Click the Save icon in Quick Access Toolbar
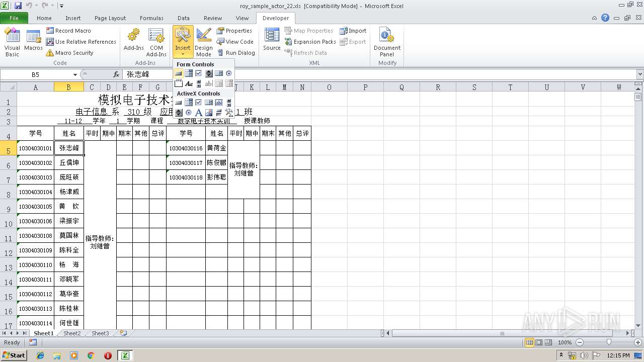Screen dimensions: 644x362 pyautogui.click(x=18, y=6)
